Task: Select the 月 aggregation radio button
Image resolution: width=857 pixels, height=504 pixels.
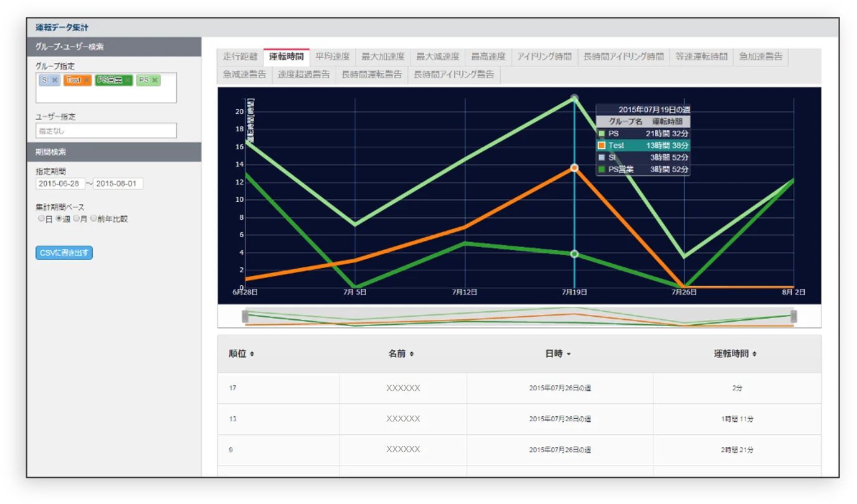Action: [x=77, y=218]
